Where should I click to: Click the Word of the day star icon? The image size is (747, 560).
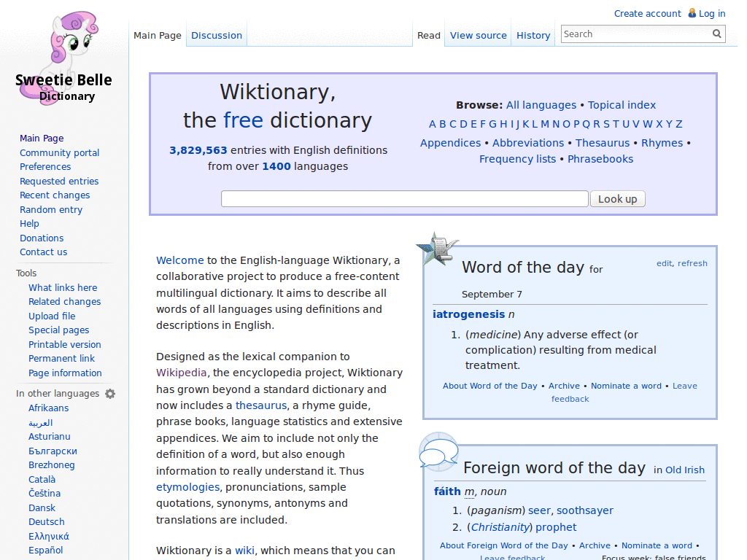click(x=437, y=249)
